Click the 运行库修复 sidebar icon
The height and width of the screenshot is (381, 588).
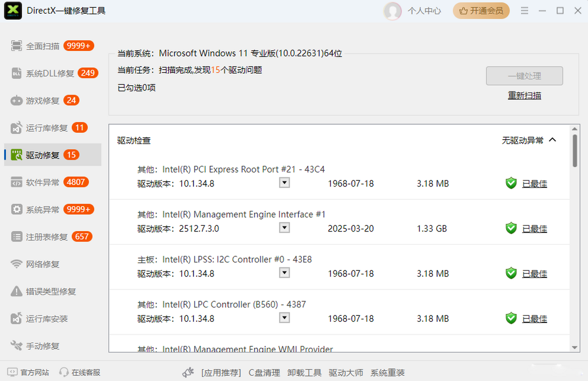tap(17, 128)
